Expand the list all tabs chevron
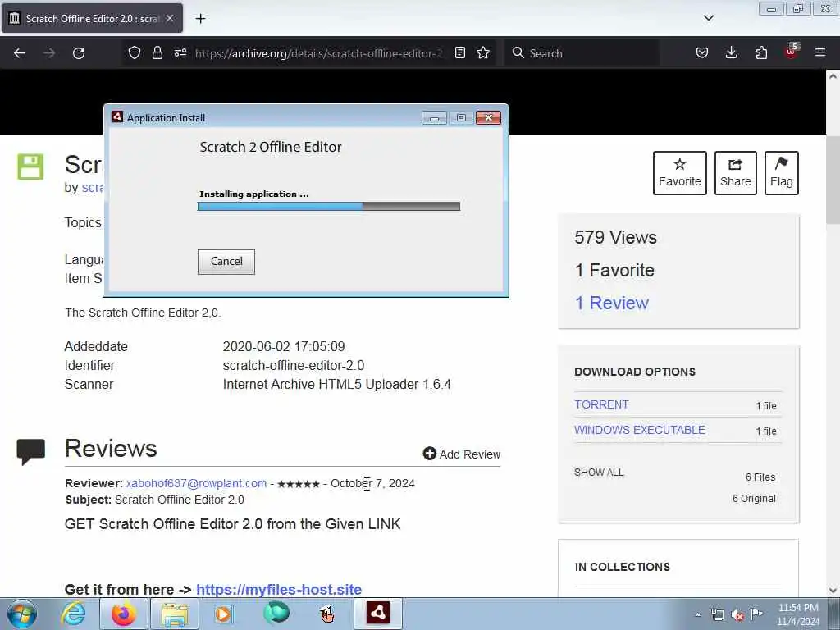This screenshot has width=840, height=630. coord(708,18)
